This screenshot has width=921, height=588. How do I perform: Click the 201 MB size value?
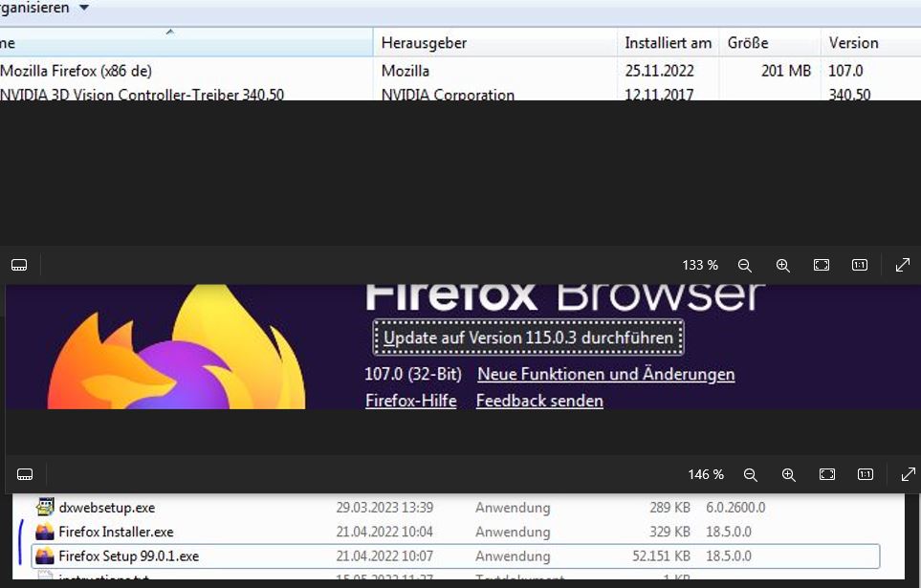[x=785, y=71]
